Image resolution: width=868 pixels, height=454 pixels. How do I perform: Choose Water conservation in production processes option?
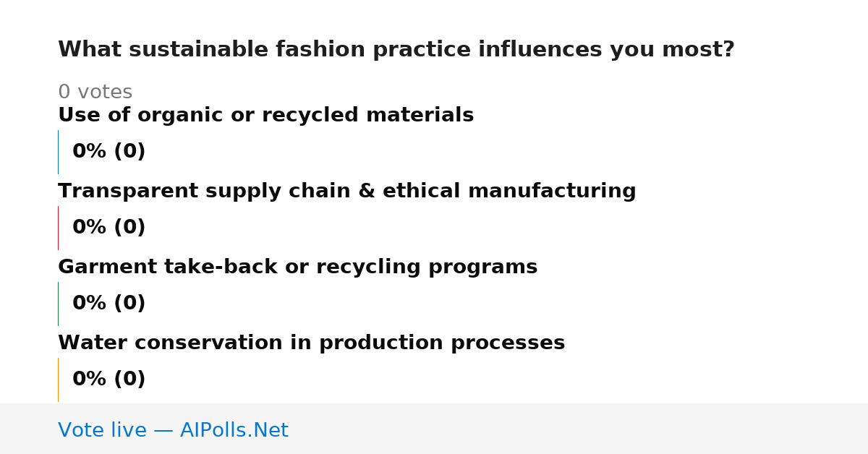point(311,343)
